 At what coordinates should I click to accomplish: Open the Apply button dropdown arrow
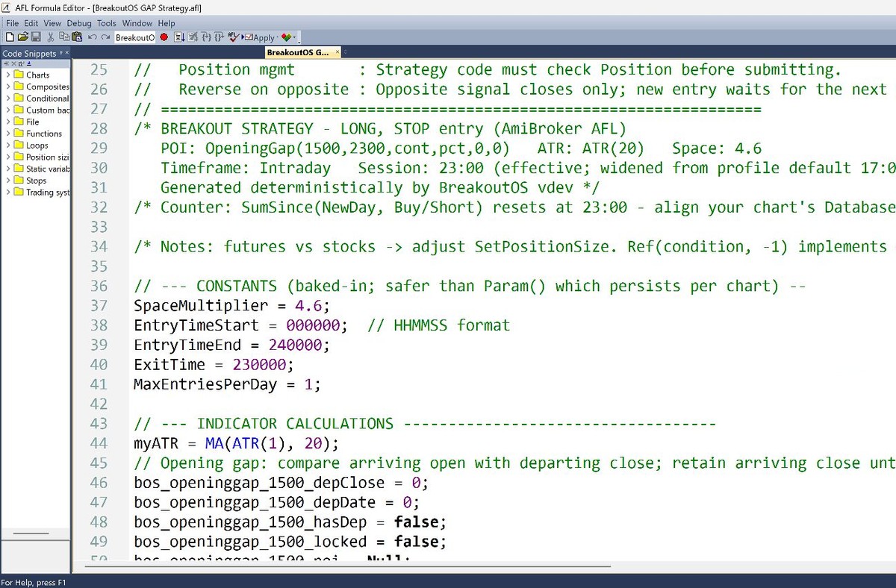point(277,37)
